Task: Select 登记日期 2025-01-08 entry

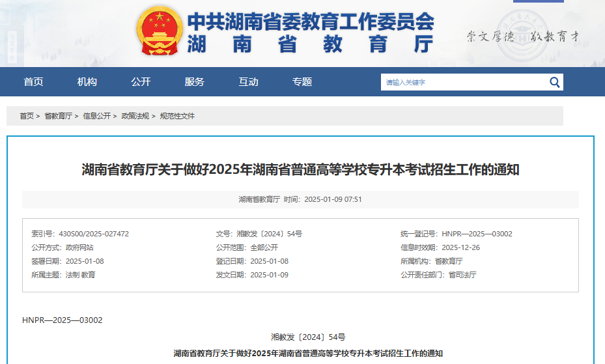Action: point(252,261)
